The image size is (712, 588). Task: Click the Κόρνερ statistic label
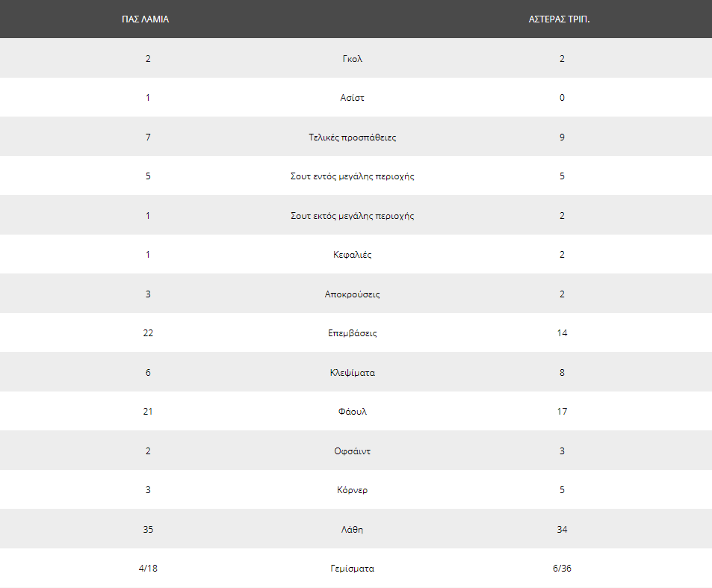[353, 490]
